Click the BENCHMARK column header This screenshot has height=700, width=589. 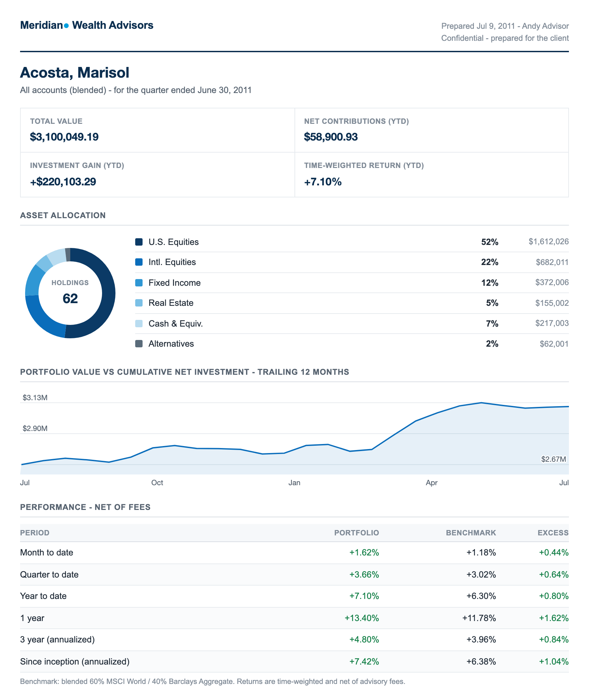(471, 533)
